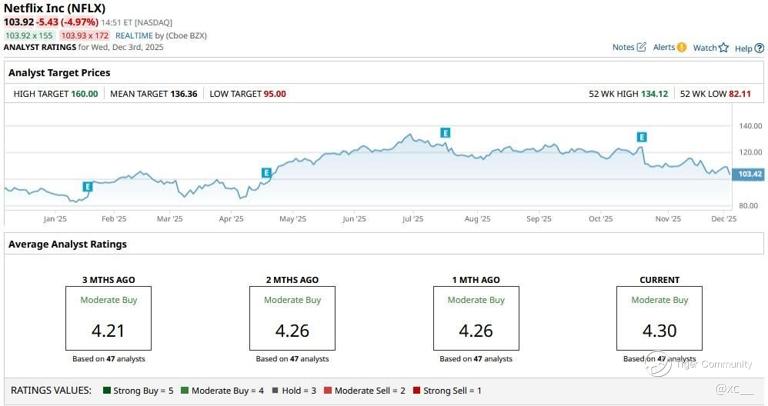Click 52 WK HIGH value 134.12
768x406 pixels.
(x=654, y=94)
